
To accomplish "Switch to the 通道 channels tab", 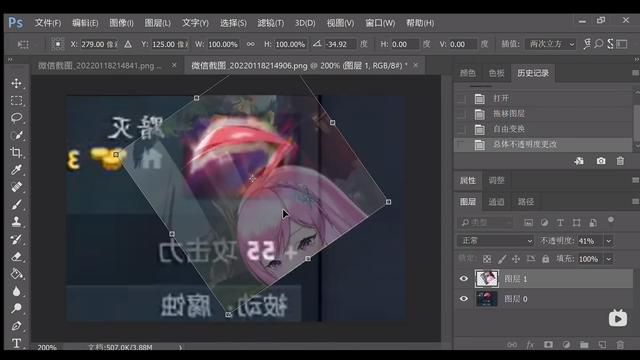I will coord(496,202).
